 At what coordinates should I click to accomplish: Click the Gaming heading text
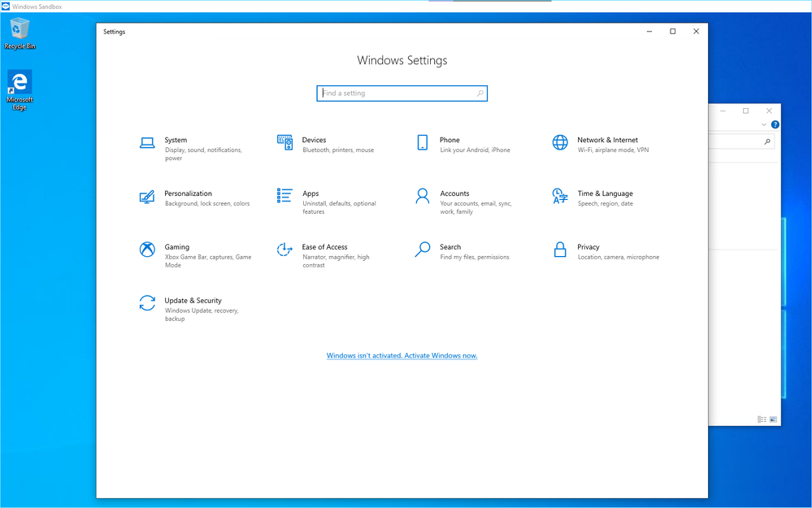(x=177, y=247)
